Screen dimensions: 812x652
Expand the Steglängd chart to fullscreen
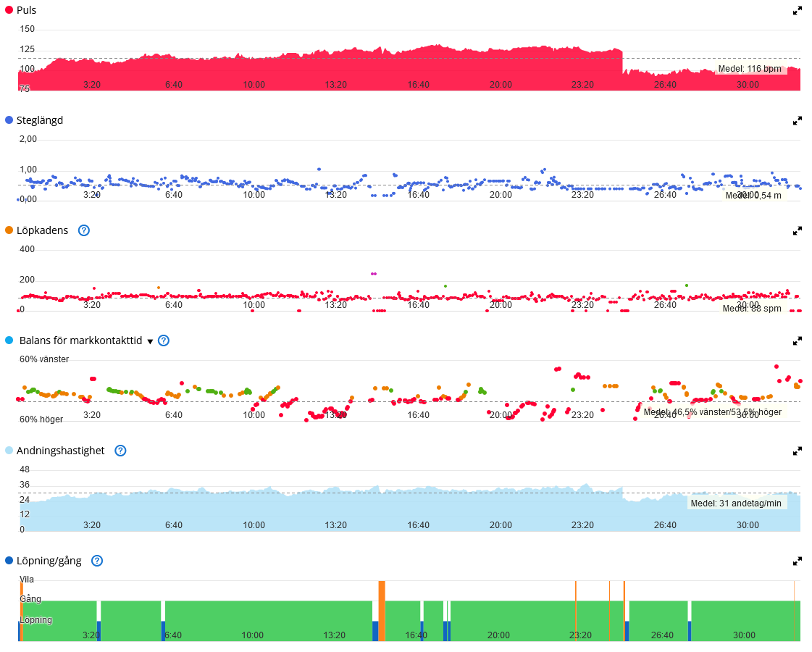[x=798, y=121]
